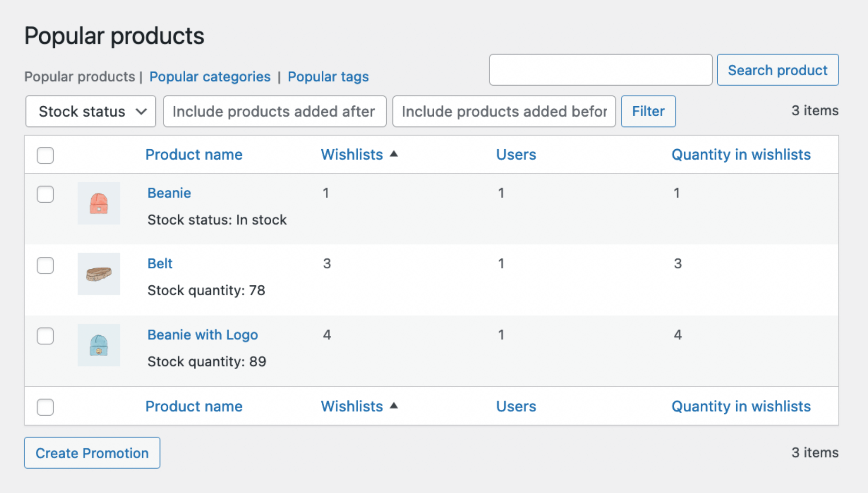Apply filters with the Filter button
The width and height of the screenshot is (868, 493).
coord(648,111)
